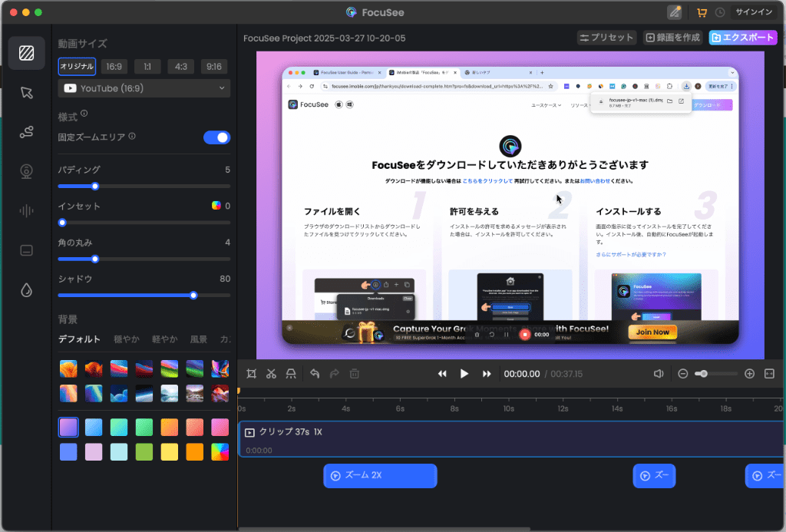Select the ズーム 2X zoom segment
This screenshot has width=786, height=532.
380,476
